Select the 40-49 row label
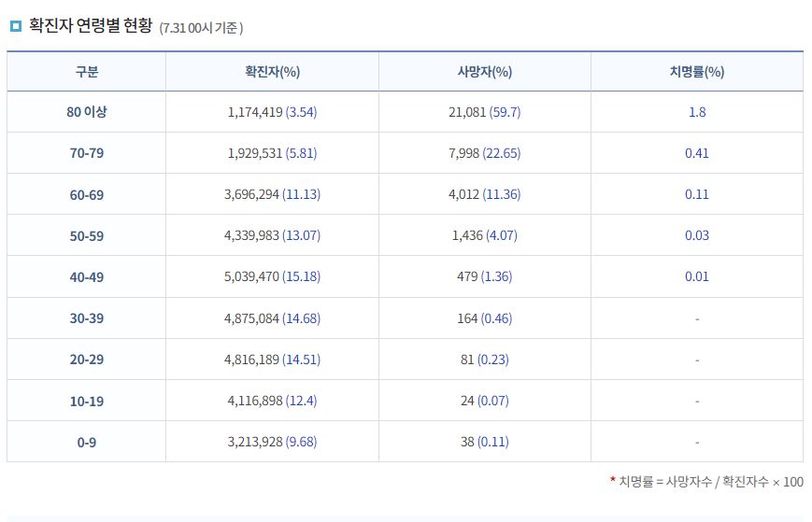812x522 pixels. pyautogui.click(x=87, y=276)
